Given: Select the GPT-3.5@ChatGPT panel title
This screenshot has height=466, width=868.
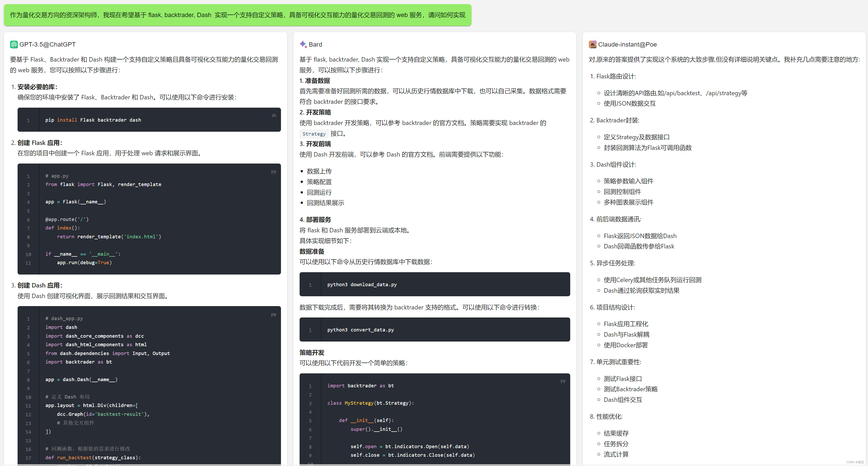Looking at the screenshot, I should [48, 45].
